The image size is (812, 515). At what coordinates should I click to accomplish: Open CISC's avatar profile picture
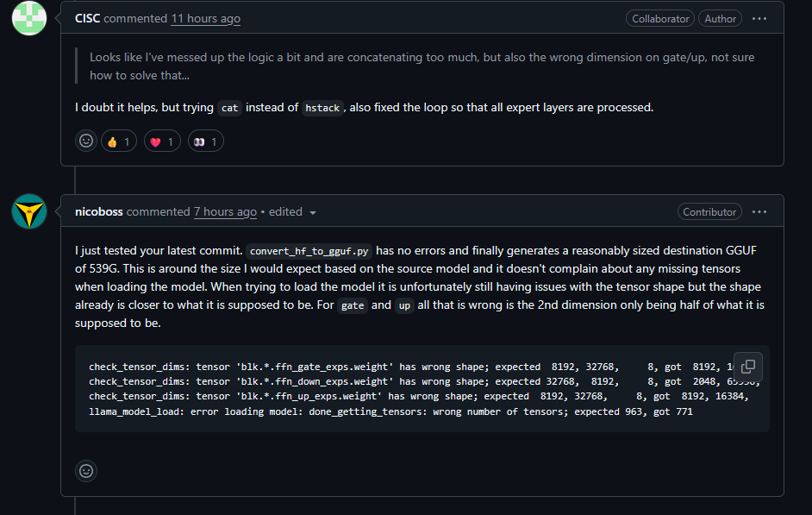pyautogui.click(x=29, y=18)
